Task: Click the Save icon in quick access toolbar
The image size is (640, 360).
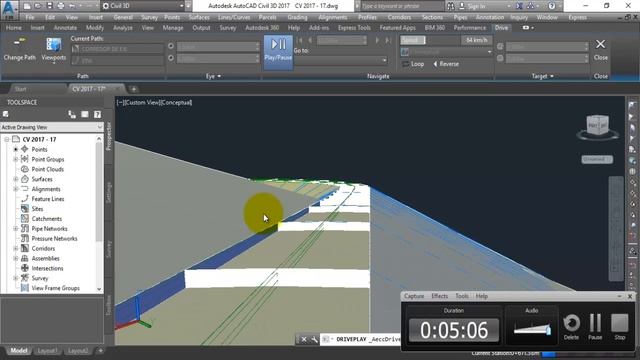Action: coord(49,6)
